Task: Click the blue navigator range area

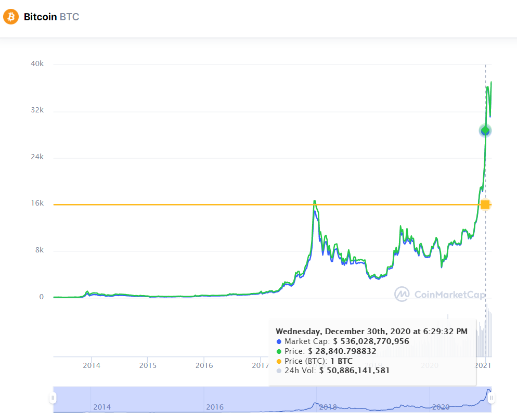Action: point(272,399)
